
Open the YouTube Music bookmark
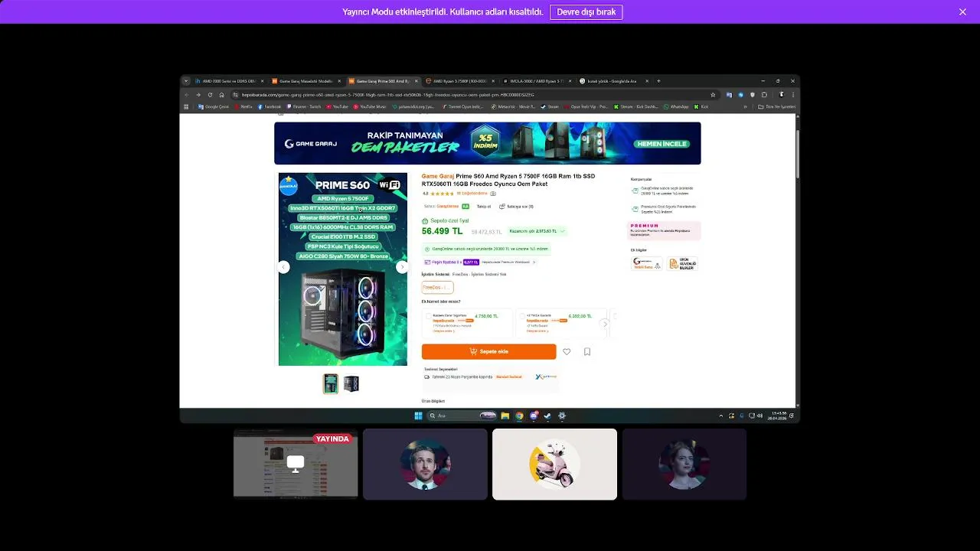click(369, 106)
